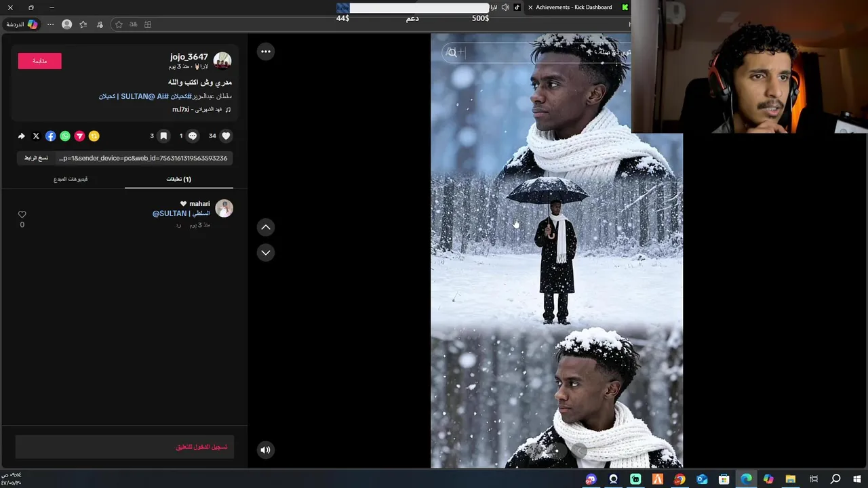Image resolution: width=868 pixels, height=488 pixels.
Task: Open Task View from the taskbar
Action: (x=814, y=479)
